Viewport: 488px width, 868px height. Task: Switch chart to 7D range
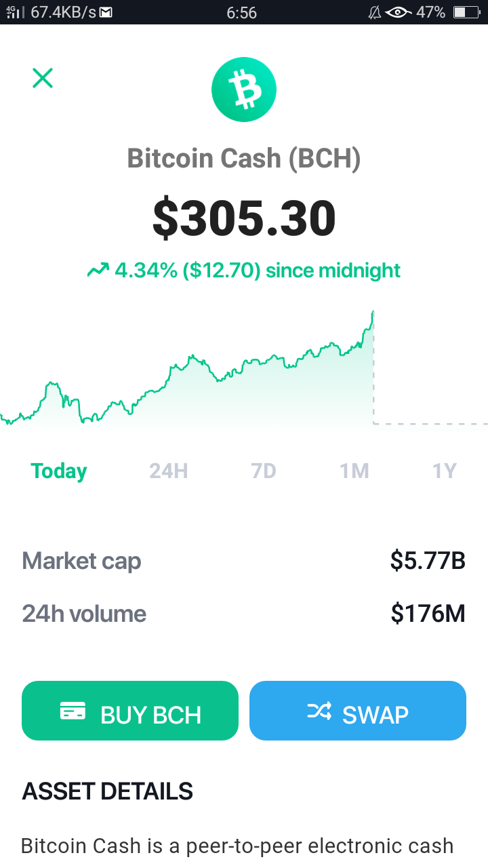[x=264, y=471]
